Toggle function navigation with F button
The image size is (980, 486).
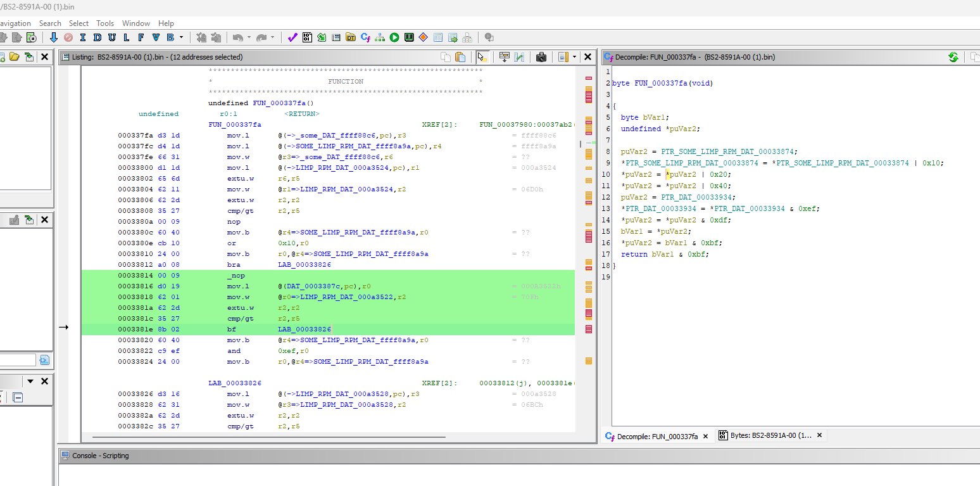141,37
